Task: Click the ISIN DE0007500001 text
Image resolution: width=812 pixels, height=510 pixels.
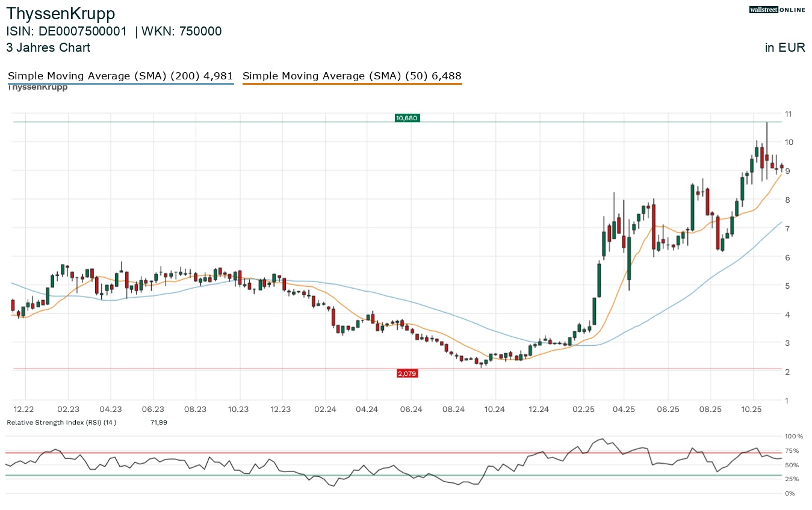Action: pos(67,31)
